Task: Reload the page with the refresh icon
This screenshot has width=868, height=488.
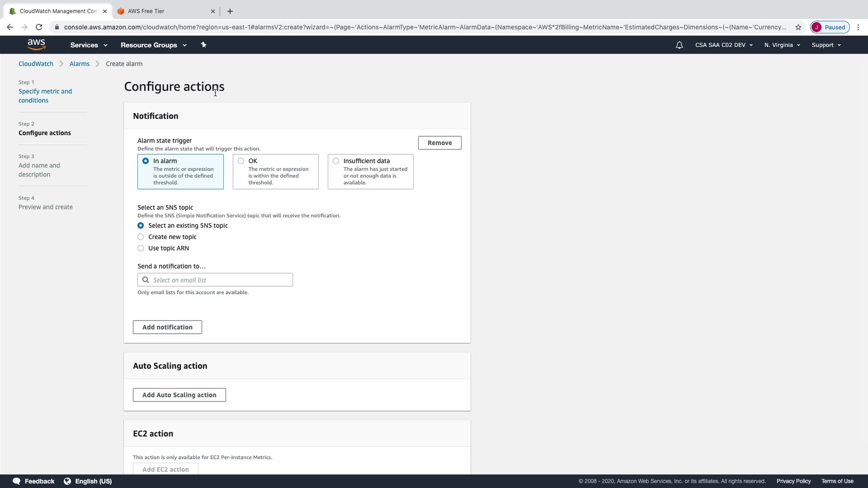Action: point(39,27)
